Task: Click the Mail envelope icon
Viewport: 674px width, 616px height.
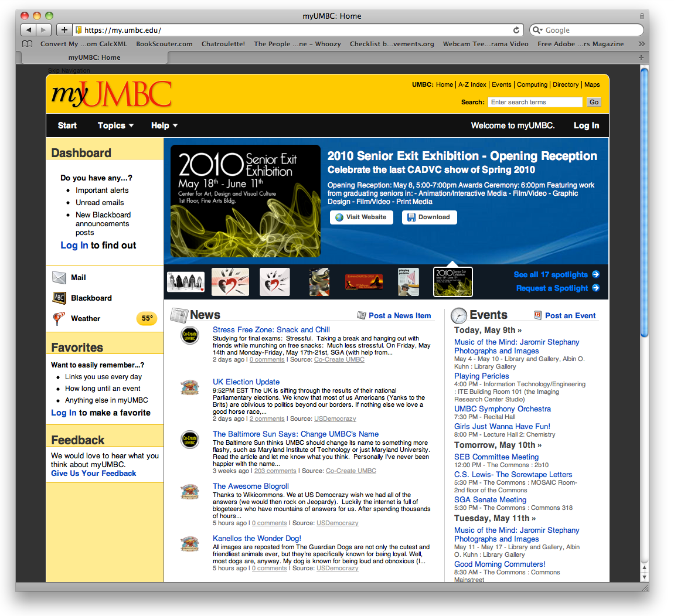Action: point(59,278)
